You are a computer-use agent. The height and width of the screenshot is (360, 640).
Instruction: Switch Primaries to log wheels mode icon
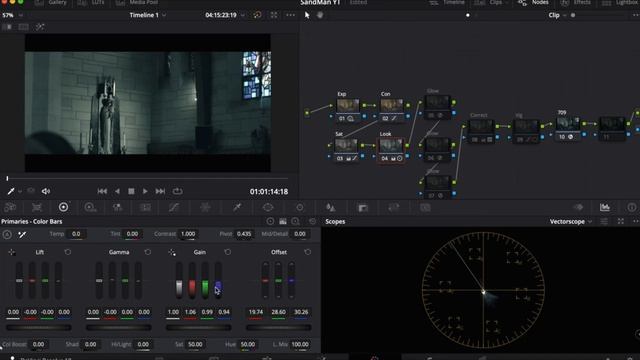point(296,221)
